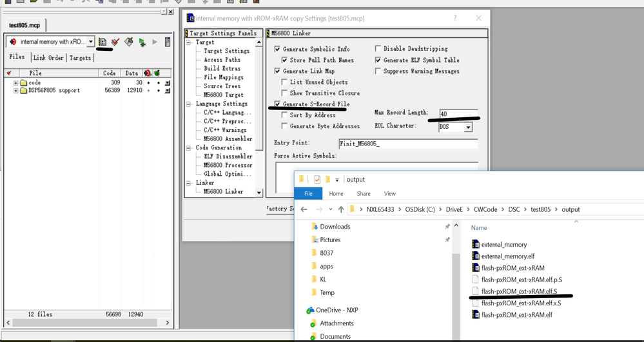644x342 pixels.
Task: Click the Synchronize Modification Dates checkmark icon
Action: 115,42
